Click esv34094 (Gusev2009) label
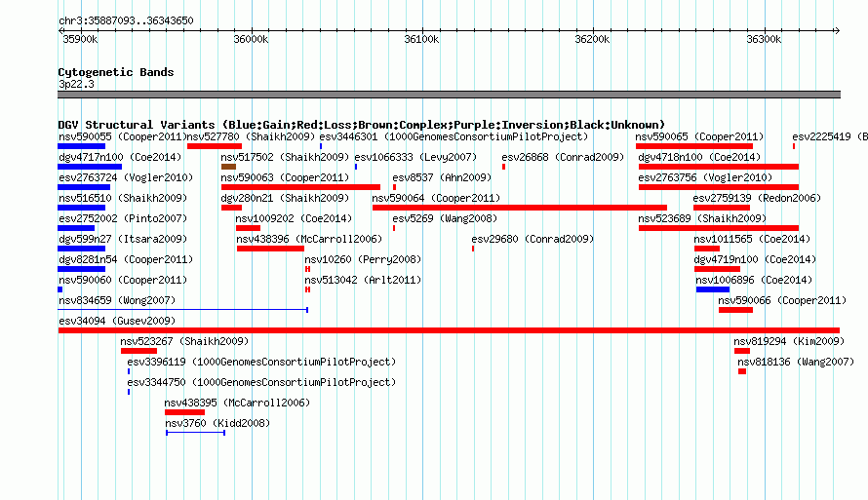Viewport: 868px width, 500px height. click(117, 321)
